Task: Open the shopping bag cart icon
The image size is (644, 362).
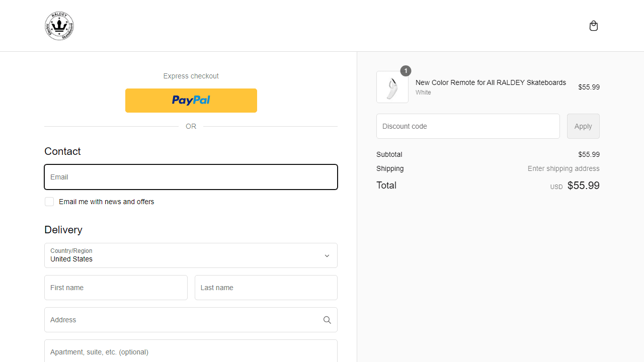Action: tap(594, 26)
